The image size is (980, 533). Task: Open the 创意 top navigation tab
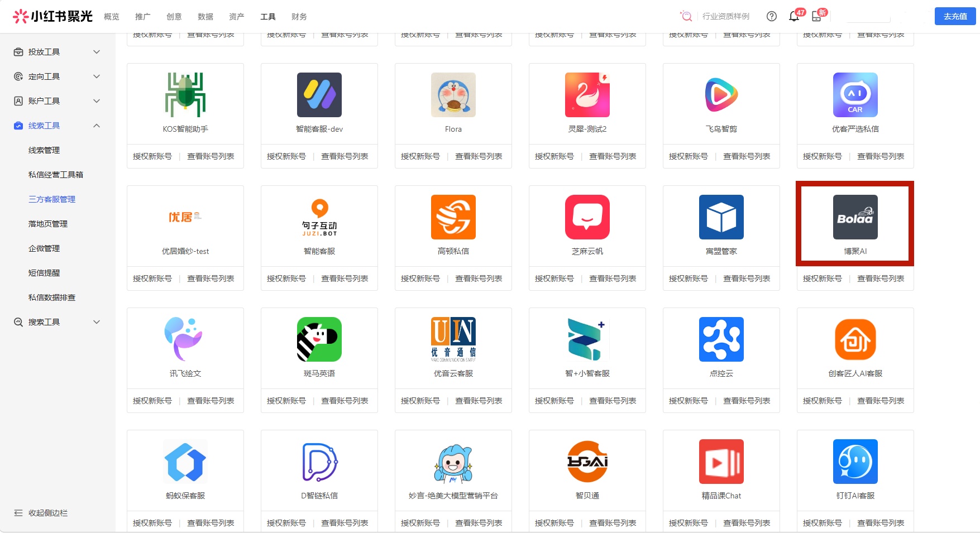[174, 17]
